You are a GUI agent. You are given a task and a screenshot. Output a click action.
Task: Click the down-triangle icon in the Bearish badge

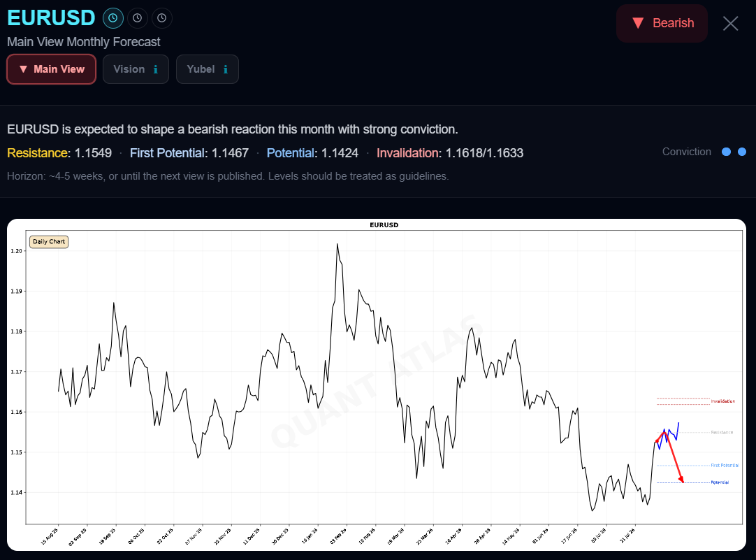point(638,23)
